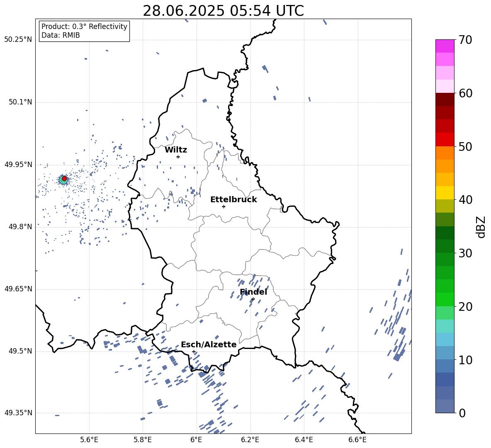Click the magenta top colorbar segment
This screenshot has height=448, width=491.
tap(445, 46)
